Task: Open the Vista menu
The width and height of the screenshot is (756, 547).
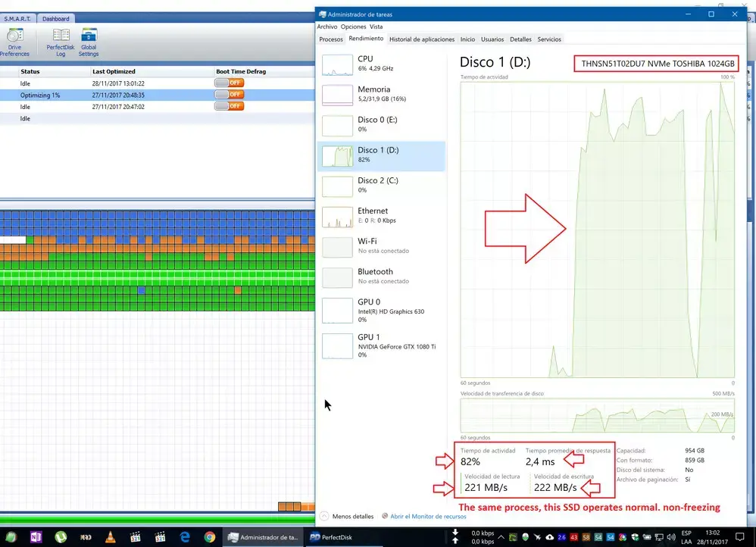Action: tap(376, 27)
